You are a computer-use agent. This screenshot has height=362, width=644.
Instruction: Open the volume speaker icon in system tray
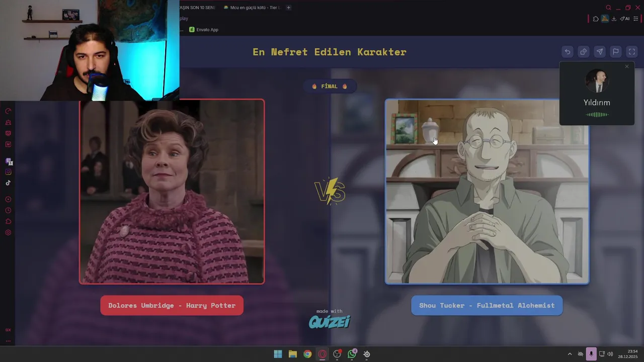tap(610, 354)
